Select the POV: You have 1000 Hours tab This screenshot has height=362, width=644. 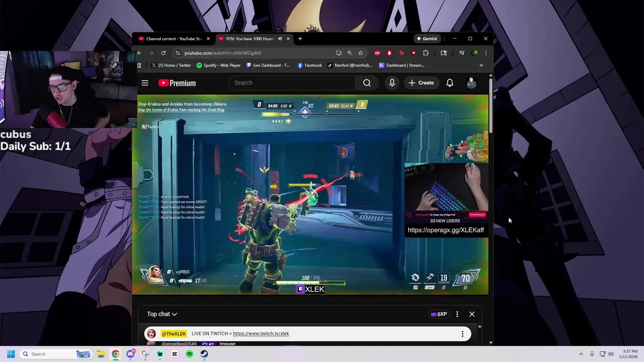pyautogui.click(x=250, y=39)
